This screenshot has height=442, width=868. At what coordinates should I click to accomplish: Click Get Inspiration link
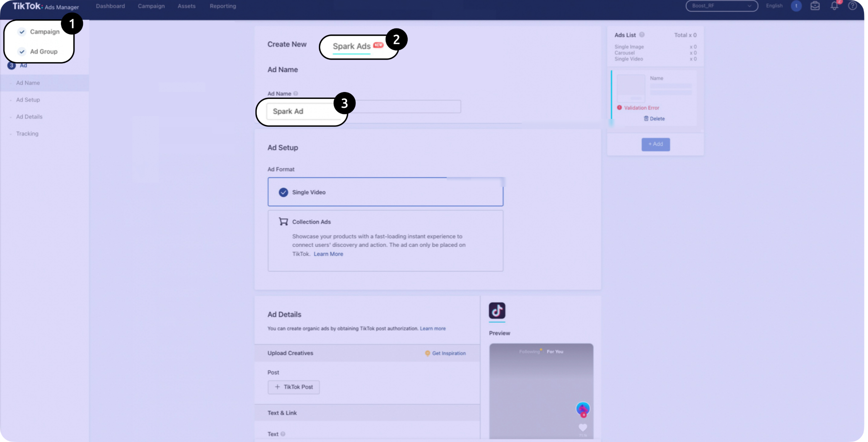pos(449,353)
